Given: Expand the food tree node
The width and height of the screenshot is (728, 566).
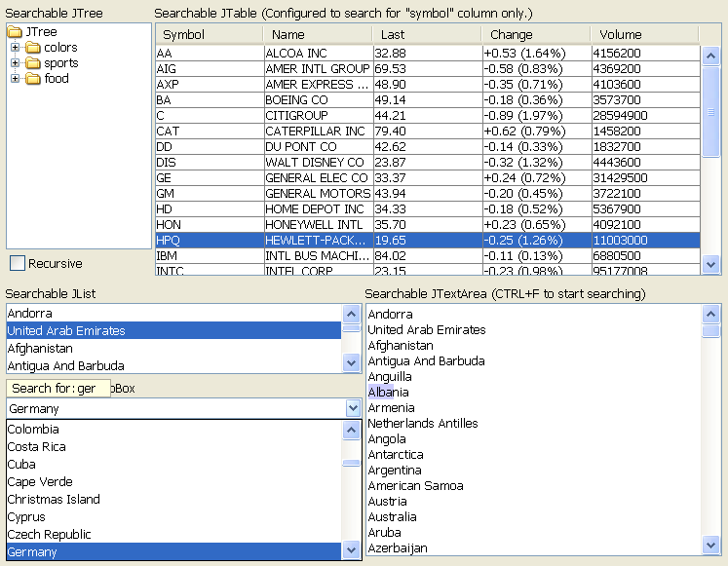Looking at the screenshot, I should pos(15,78).
